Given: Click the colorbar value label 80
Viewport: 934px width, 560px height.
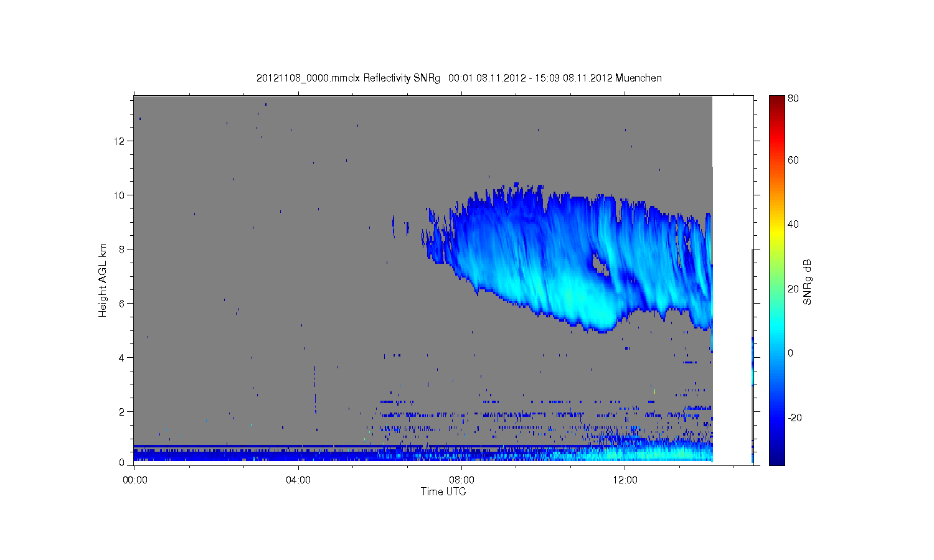Looking at the screenshot, I should point(793,99).
